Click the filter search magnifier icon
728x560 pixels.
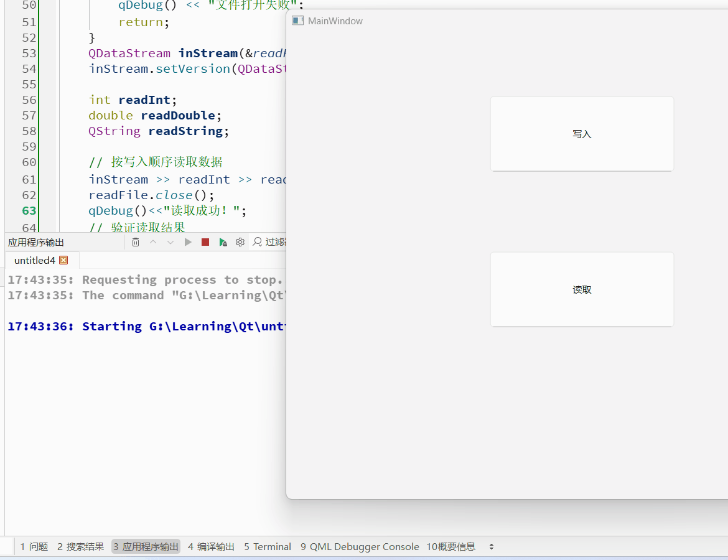tap(257, 242)
